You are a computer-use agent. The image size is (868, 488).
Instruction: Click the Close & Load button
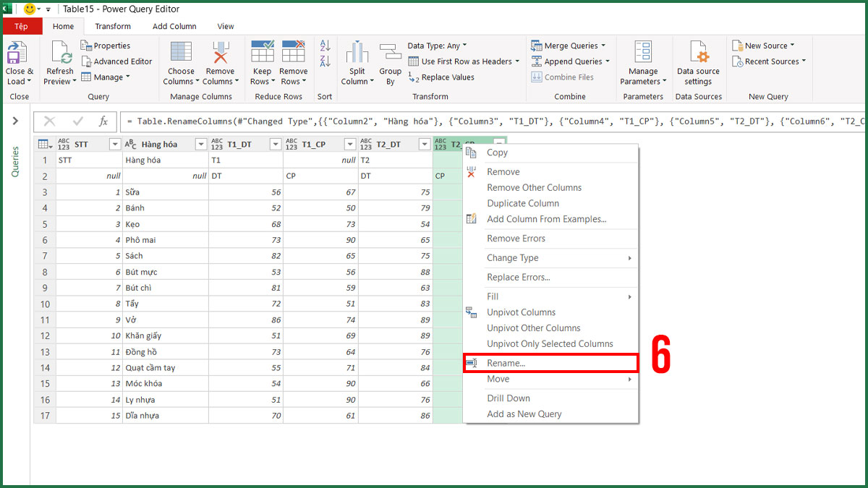19,65
